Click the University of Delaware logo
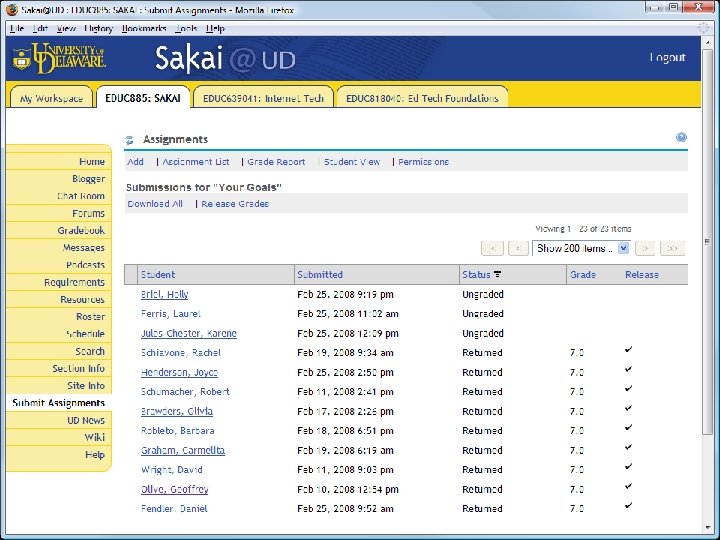 pos(60,58)
